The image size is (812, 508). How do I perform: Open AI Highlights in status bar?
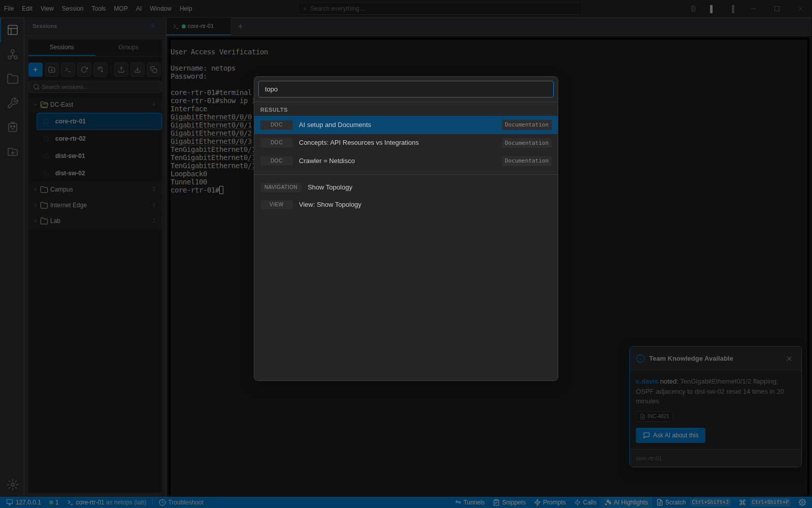626,502
